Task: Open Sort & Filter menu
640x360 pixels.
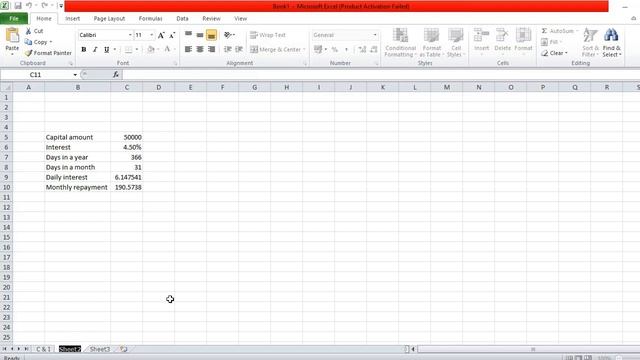Action: click(590, 42)
